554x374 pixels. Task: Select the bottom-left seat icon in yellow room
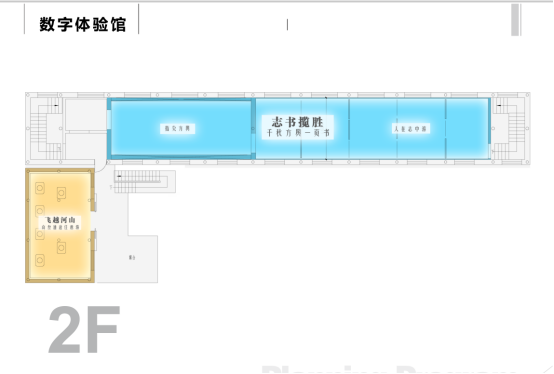point(40,260)
